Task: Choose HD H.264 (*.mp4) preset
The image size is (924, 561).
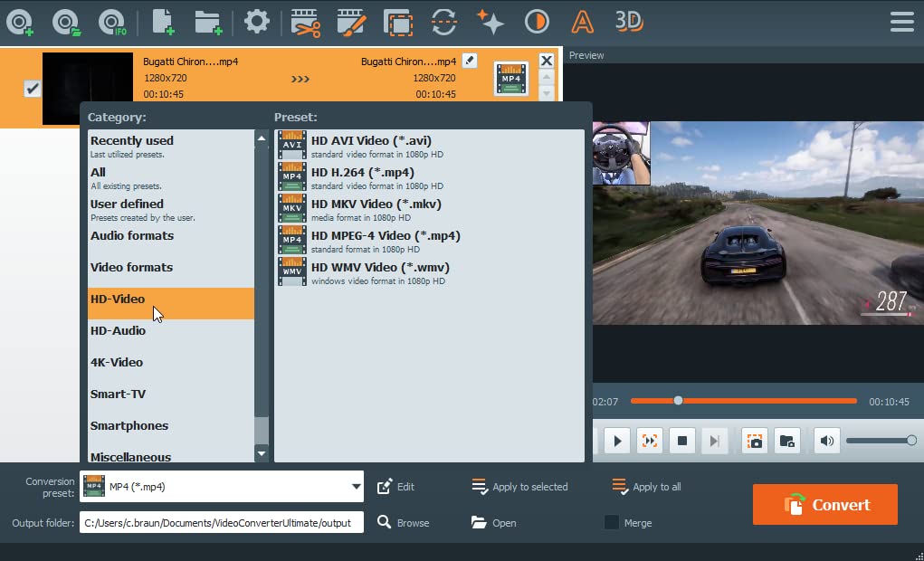Action: point(430,177)
